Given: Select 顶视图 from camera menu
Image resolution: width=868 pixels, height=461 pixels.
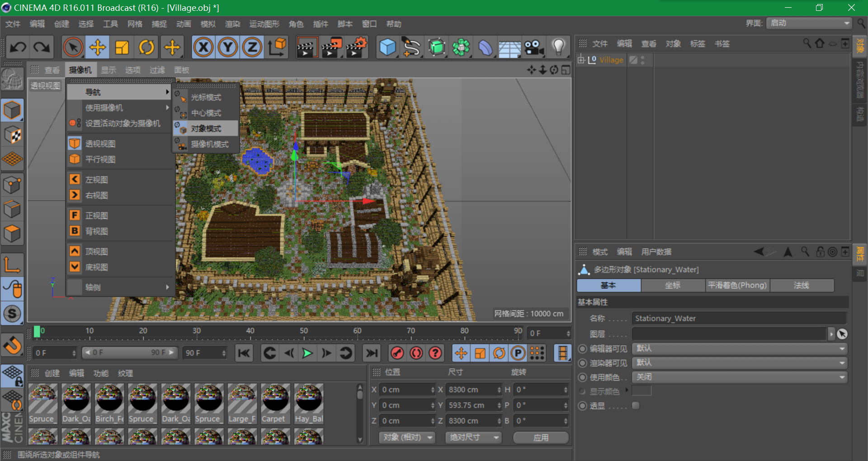Looking at the screenshot, I should [x=120, y=251].
